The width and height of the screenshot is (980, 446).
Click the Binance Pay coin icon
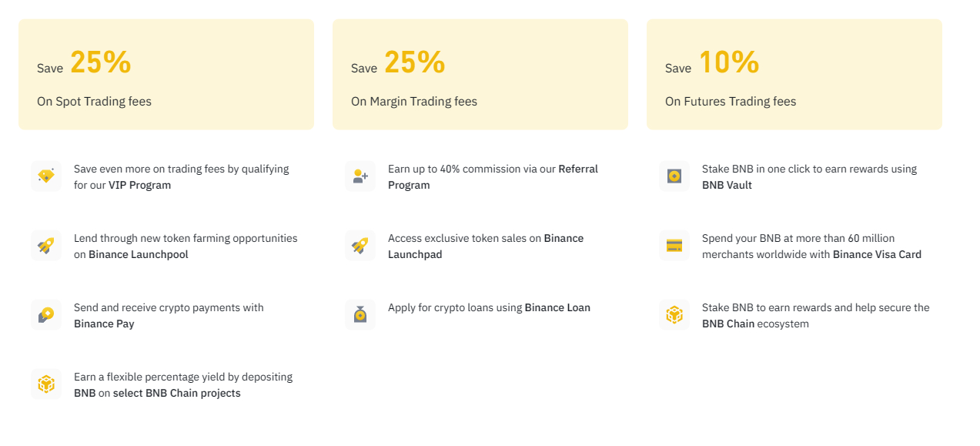[46, 315]
